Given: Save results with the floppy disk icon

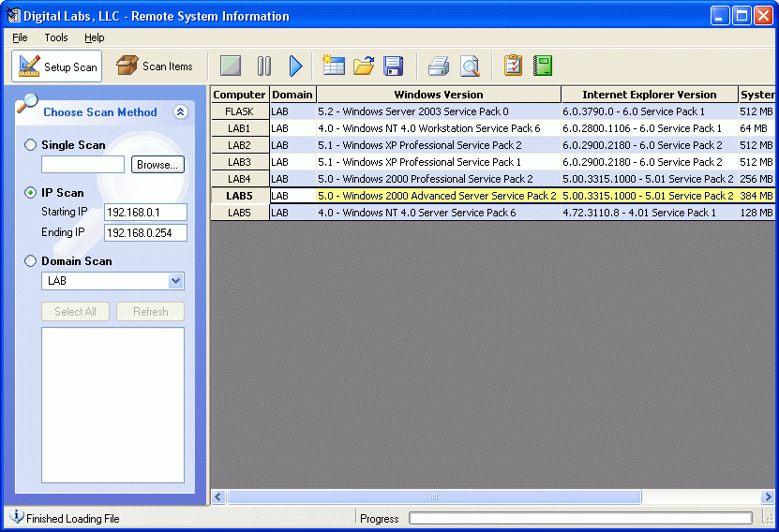Looking at the screenshot, I should [x=394, y=66].
